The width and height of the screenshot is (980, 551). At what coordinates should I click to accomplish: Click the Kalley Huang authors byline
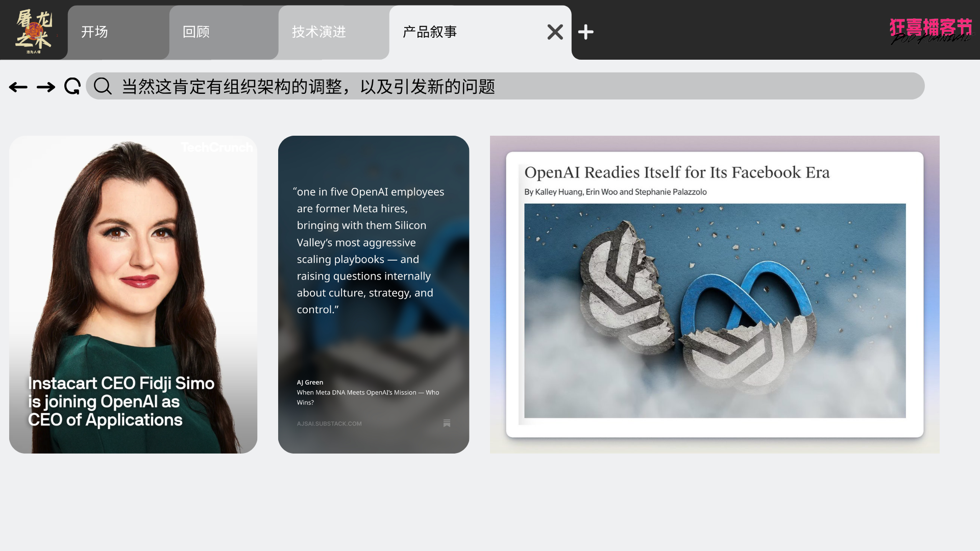click(x=615, y=192)
